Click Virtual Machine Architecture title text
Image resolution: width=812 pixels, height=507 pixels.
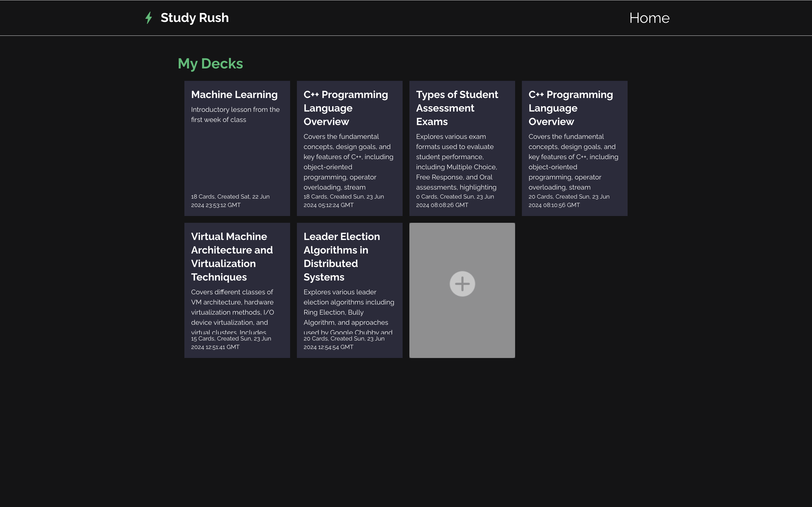(x=231, y=257)
